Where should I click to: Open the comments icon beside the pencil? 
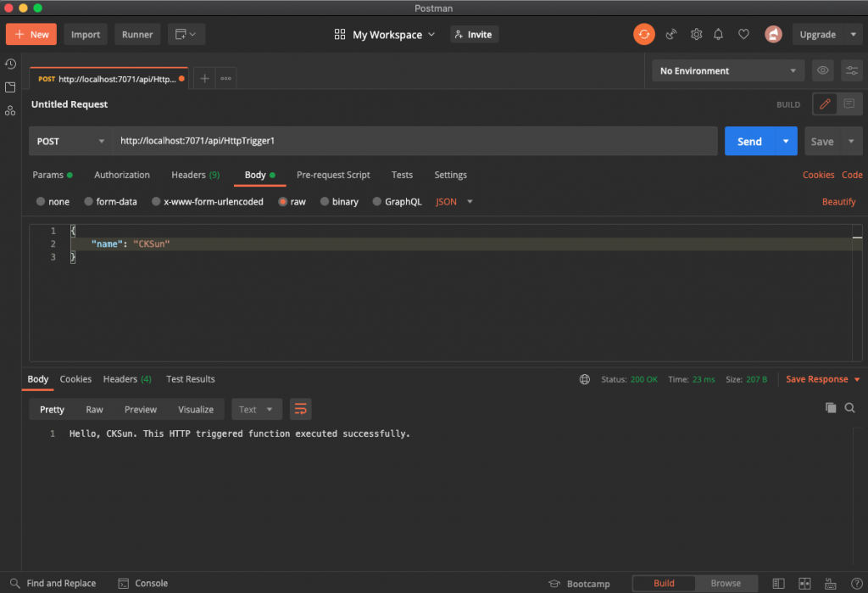click(849, 104)
